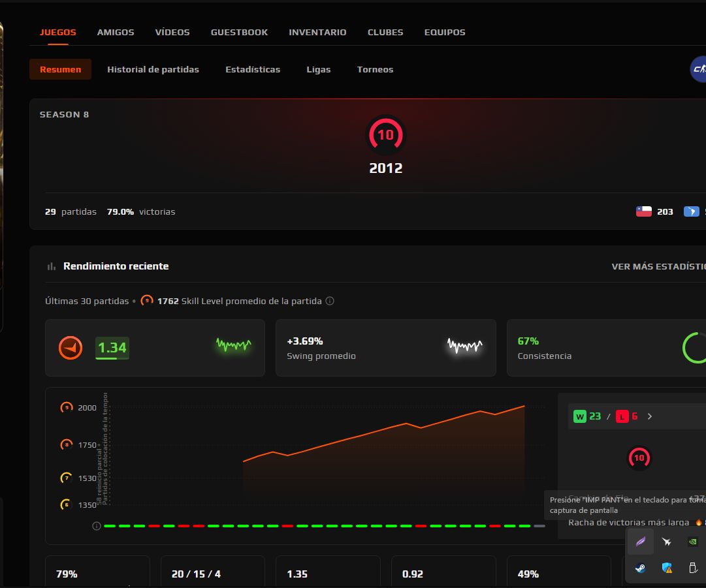
Task: Go to the GUESTBOOK tab
Action: point(239,33)
